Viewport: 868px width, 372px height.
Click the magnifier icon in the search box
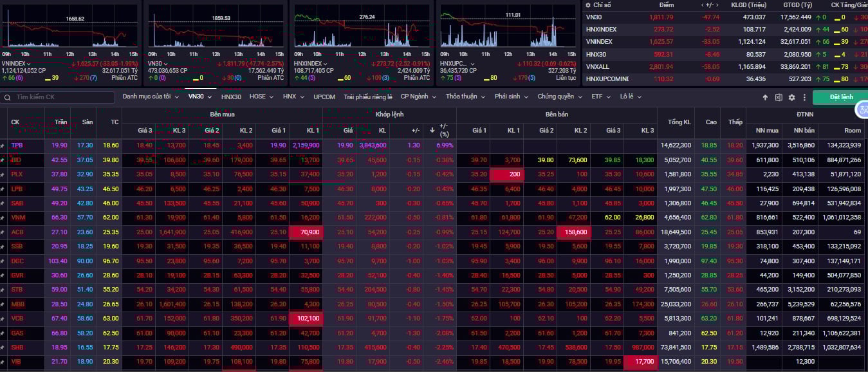(x=7, y=97)
